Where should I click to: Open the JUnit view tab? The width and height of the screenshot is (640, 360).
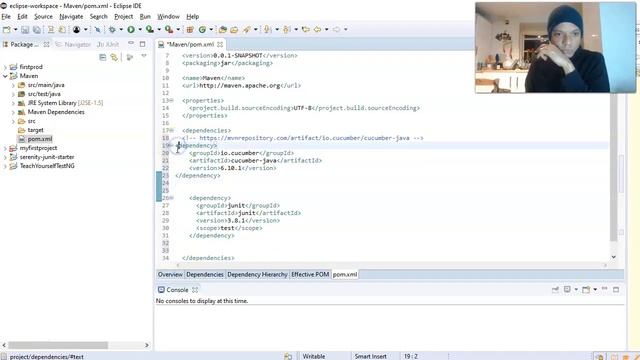[108, 44]
